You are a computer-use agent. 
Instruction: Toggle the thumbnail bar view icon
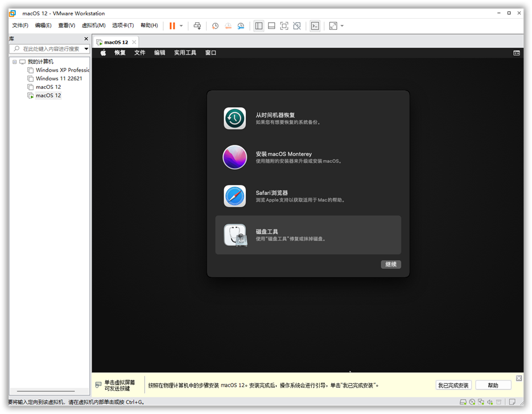coord(271,26)
